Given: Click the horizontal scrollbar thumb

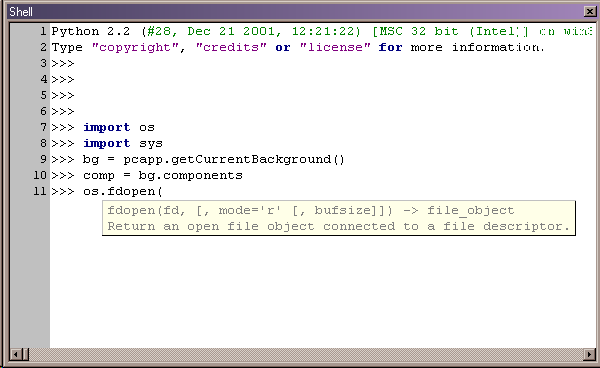Looking at the screenshot, I should click(x=25, y=354).
